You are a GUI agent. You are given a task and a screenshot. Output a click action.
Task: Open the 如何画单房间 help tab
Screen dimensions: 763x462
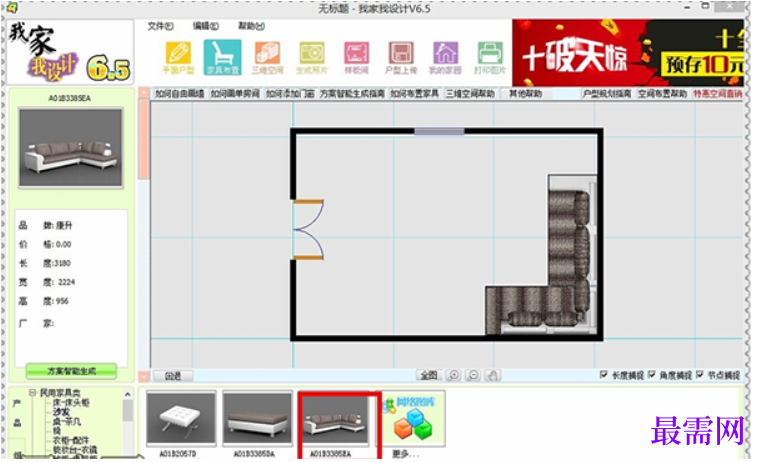click(235, 93)
